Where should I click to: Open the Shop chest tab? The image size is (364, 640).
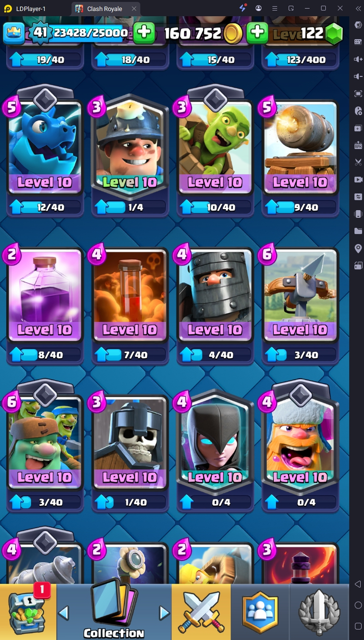pyautogui.click(x=28, y=612)
